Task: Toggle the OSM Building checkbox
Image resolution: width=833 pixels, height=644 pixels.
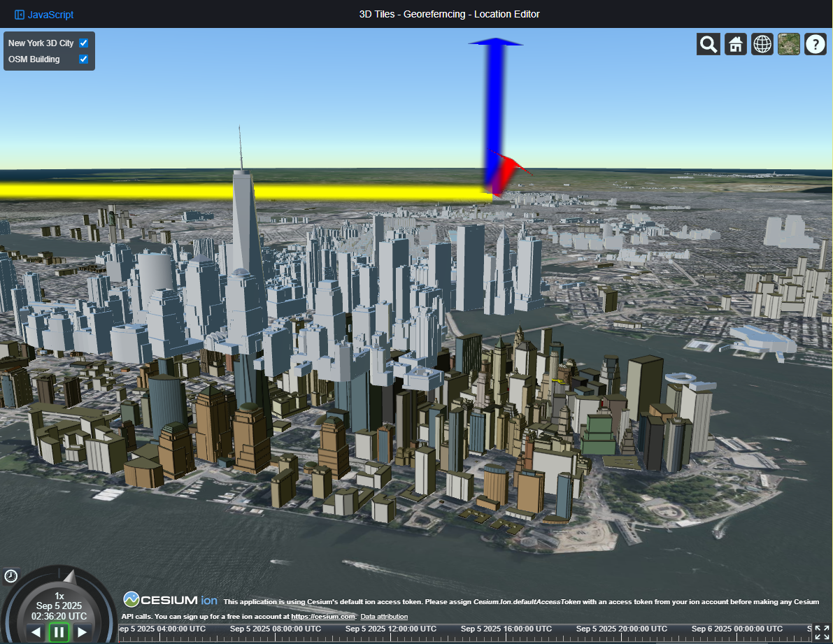Action: pyautogui.click(x=83, y=59)
